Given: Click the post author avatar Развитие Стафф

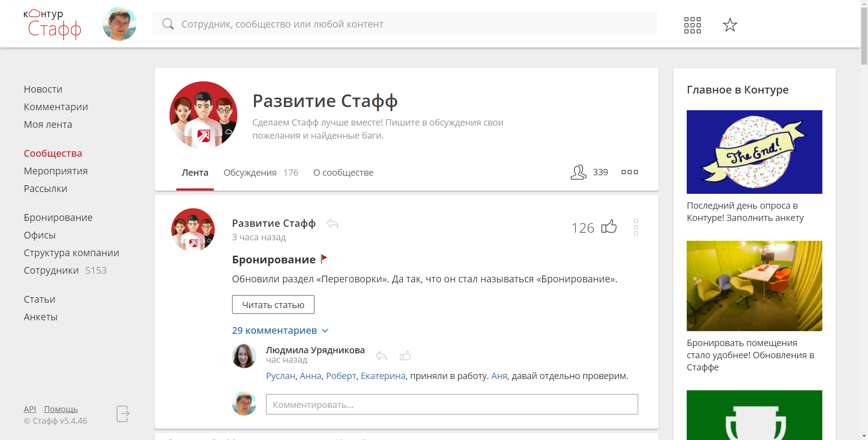Looking at the screenshot, I should click(x=193, y=230).
